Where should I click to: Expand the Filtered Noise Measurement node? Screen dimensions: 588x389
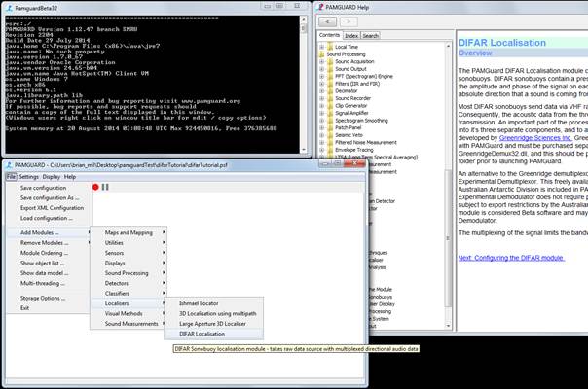322,142
